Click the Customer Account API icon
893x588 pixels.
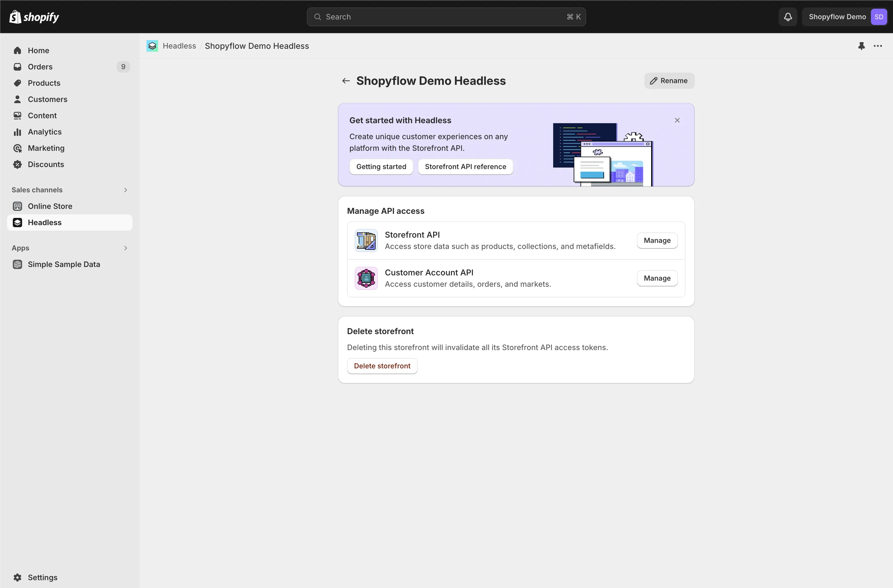click(x=366, y=278)
